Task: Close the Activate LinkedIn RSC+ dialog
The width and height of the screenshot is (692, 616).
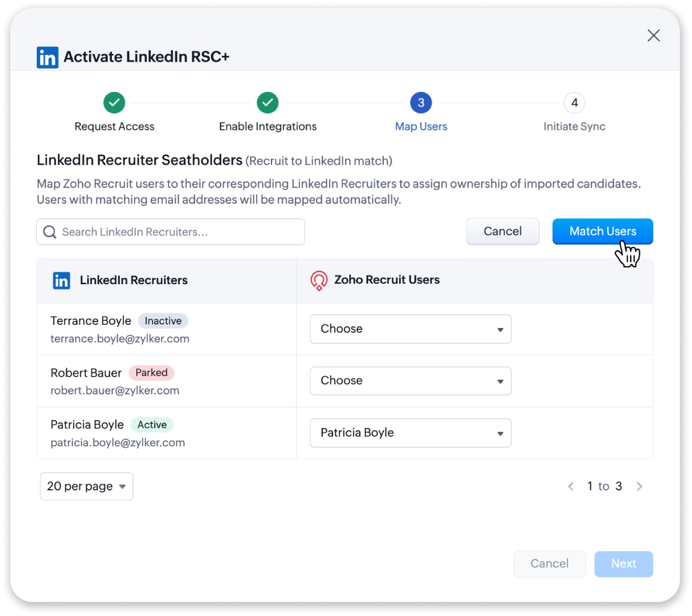Action: (654, 36)
